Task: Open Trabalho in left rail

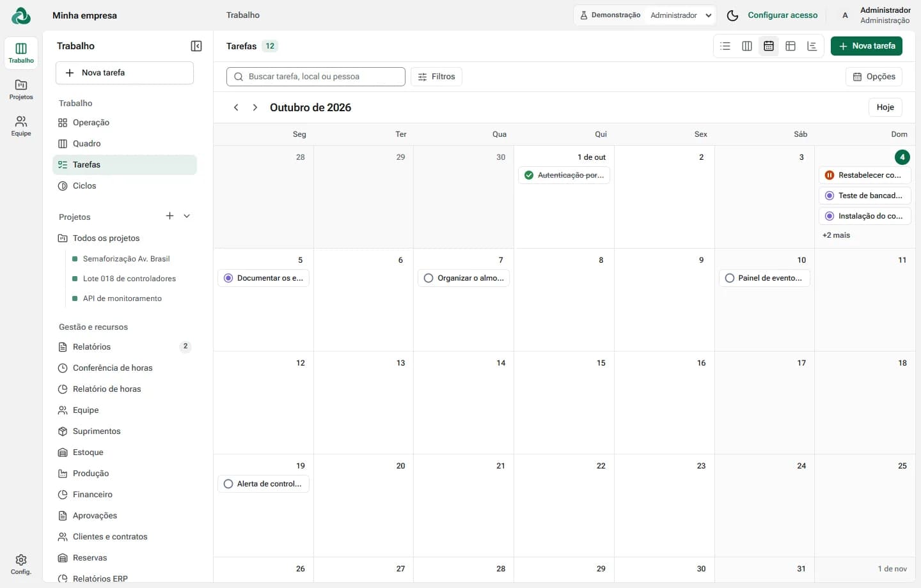Action: tap(21, 53)
